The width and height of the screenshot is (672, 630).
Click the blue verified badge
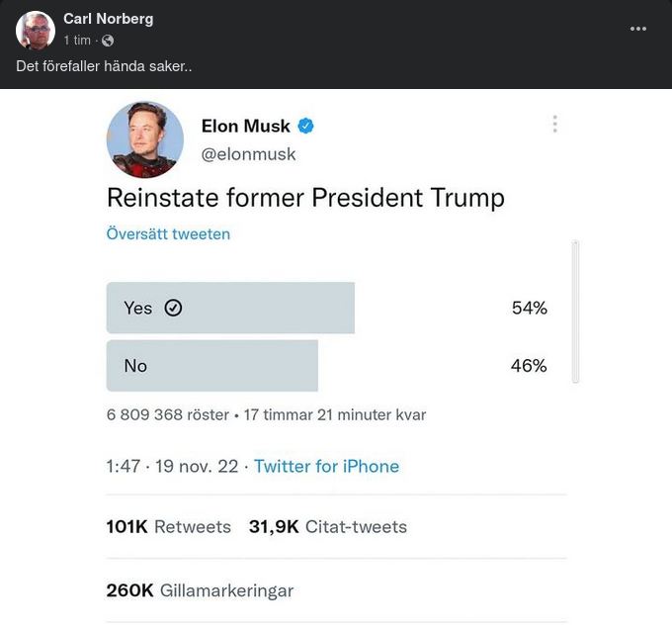pos(306,127)
